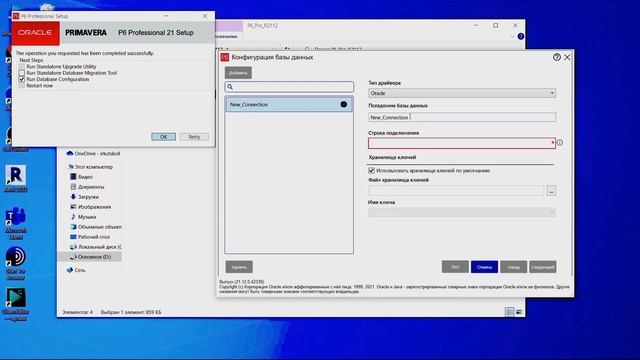
Task: Launch the Start Tor Browser desktop shortcut
Action: point(16,263)
